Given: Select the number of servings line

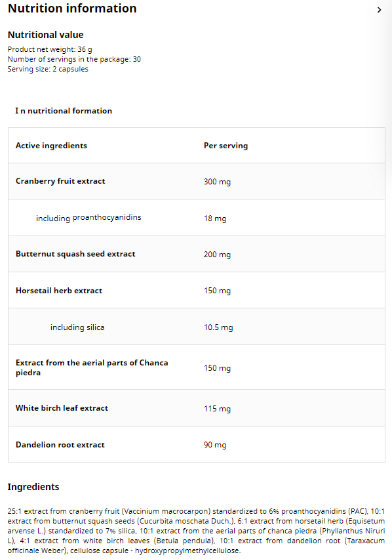Looking at the screenshot, I should click(71, 59).
